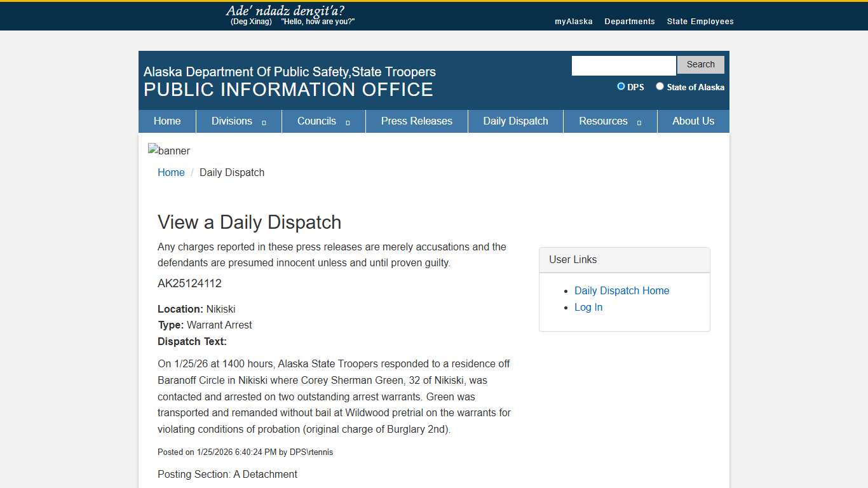
Task: Click the Daily Dispatch breadcrumb text
Action: [231, 172]
